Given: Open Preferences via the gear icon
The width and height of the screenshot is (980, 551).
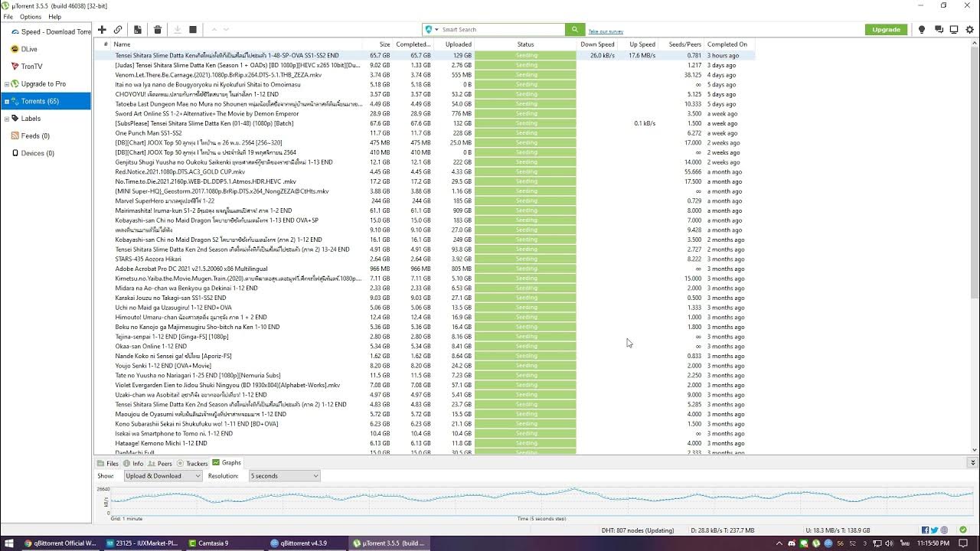Looking at the screenshot, I should pos(970,30).
